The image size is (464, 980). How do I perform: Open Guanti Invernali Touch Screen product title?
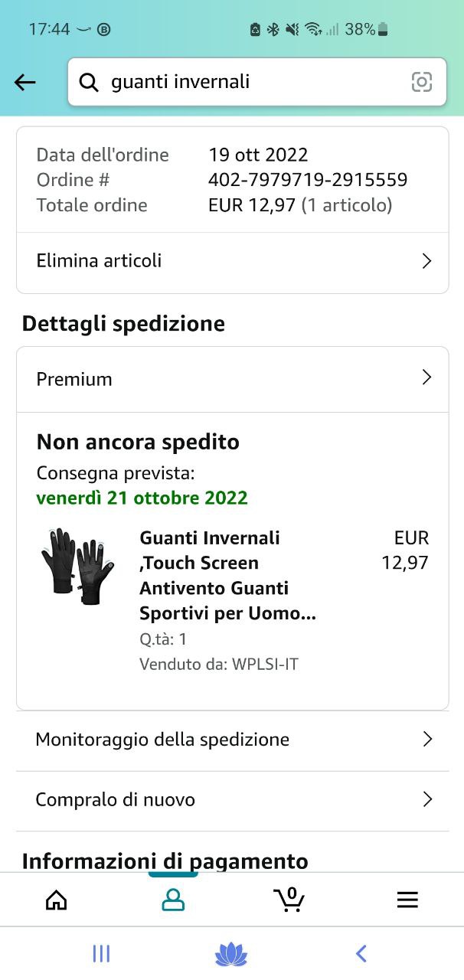point(227,575)
